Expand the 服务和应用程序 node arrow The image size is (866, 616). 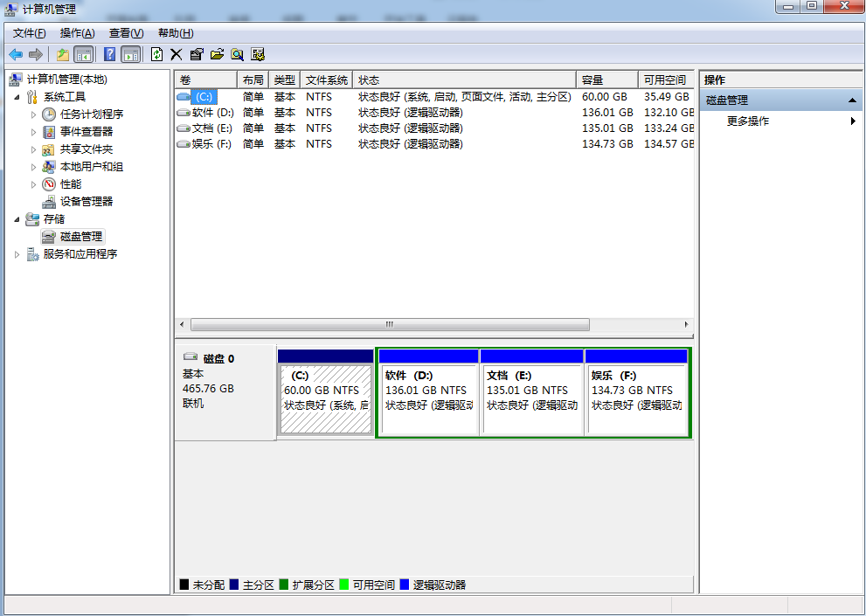pyautogui.click(x=17, y=254)
